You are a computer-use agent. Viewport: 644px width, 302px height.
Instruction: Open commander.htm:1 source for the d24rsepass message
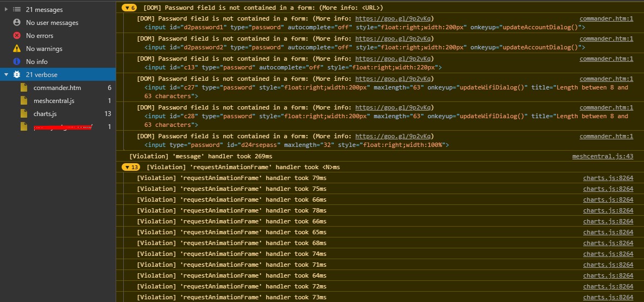[x=606, y=136]
